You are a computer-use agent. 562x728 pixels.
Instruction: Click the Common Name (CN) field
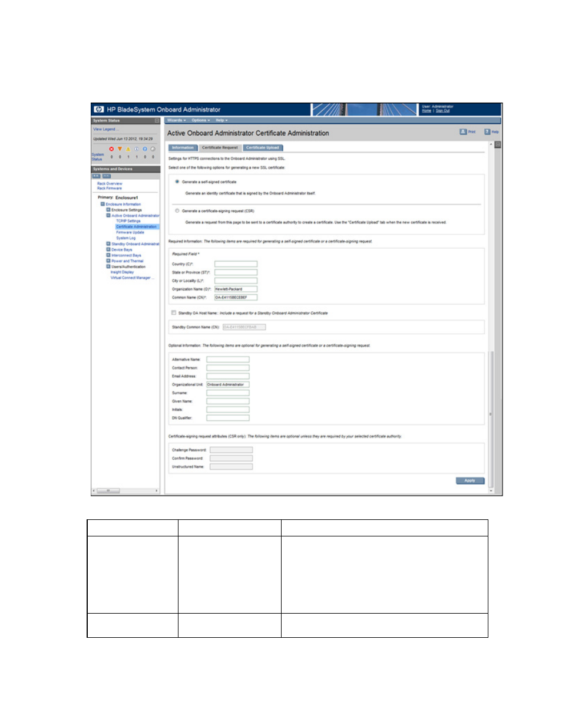tap(236, 297)
